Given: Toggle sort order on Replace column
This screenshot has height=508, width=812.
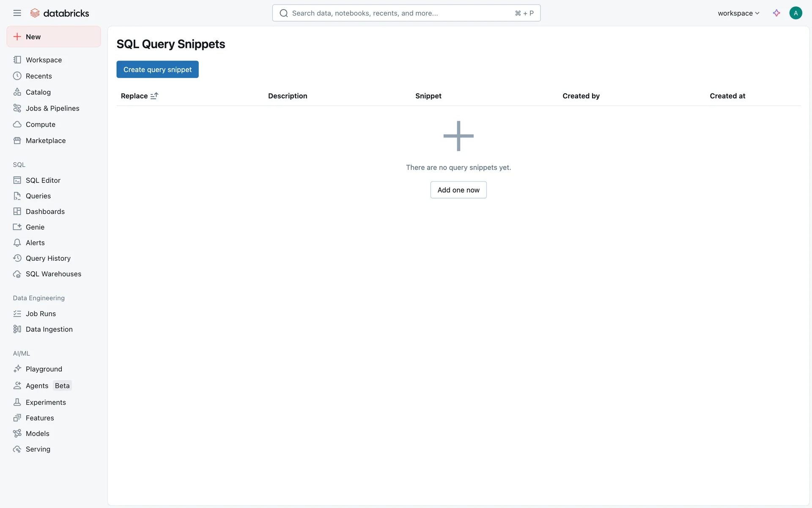Looking at the screenshot, I should point(154,96).
